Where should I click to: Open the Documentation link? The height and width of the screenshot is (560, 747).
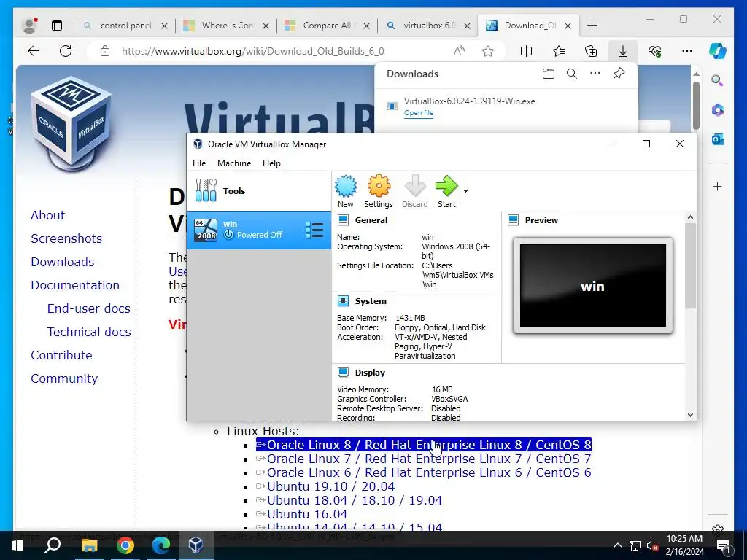pos(75,285)
